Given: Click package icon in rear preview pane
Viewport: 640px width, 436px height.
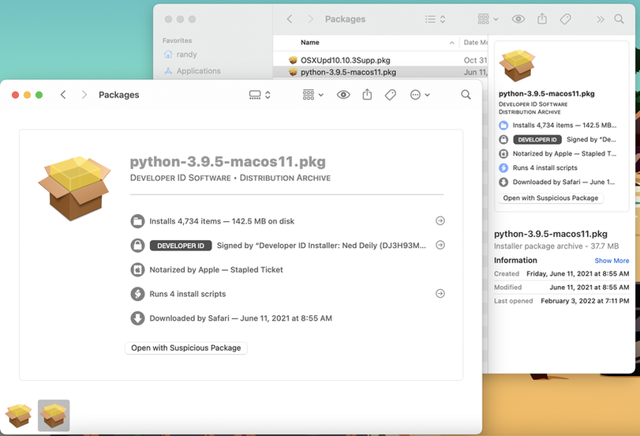Looking at the screenshot, I should pos(517,66).
